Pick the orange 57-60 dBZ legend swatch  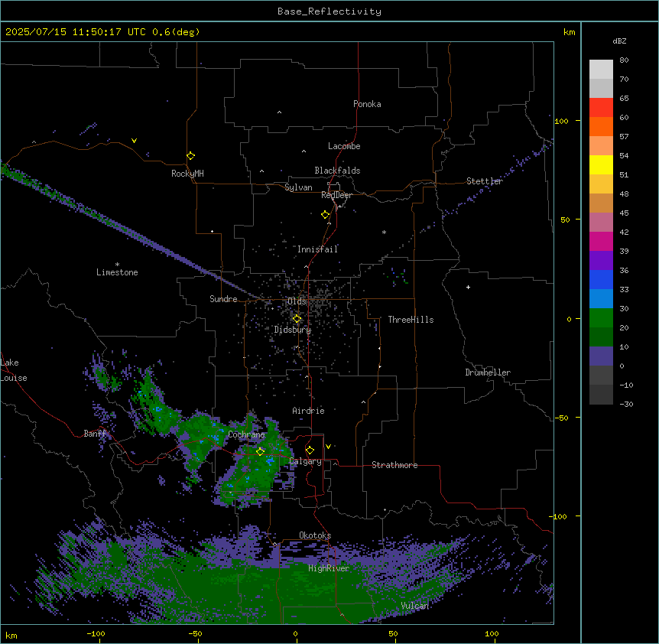pos(601,126)
